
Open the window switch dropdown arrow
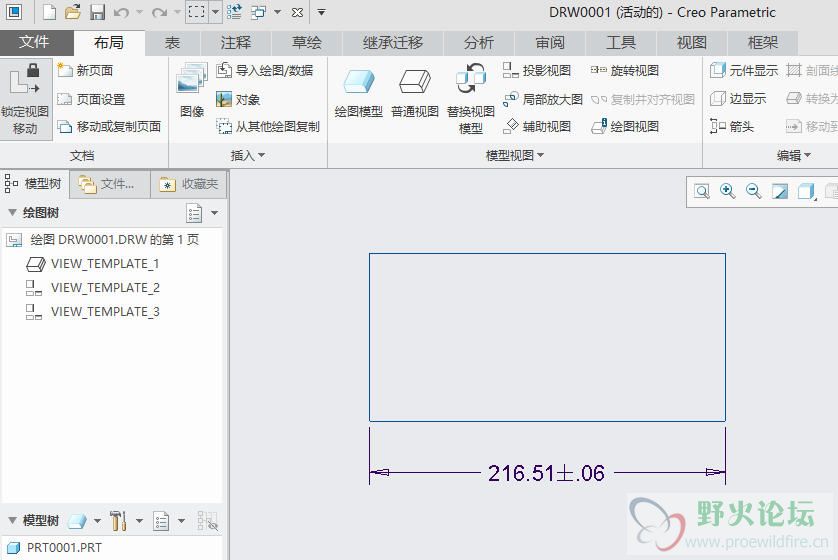click(x=277, y=12)
